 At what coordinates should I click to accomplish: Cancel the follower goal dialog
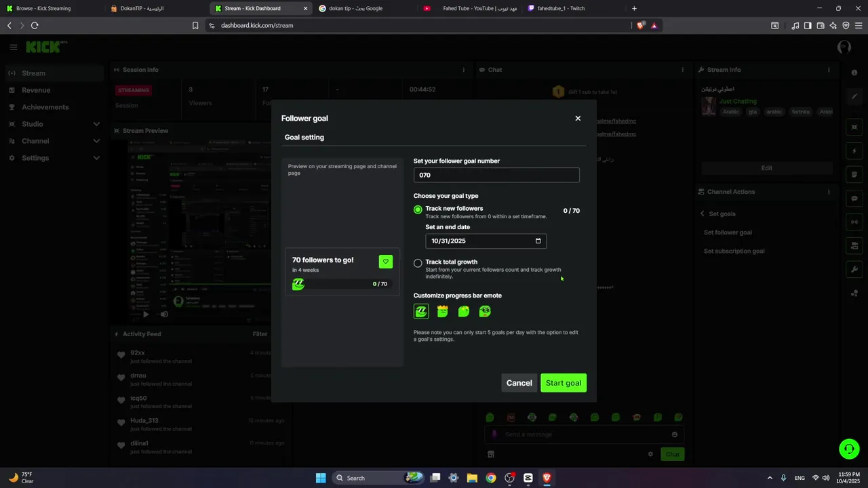pos(519,383)
